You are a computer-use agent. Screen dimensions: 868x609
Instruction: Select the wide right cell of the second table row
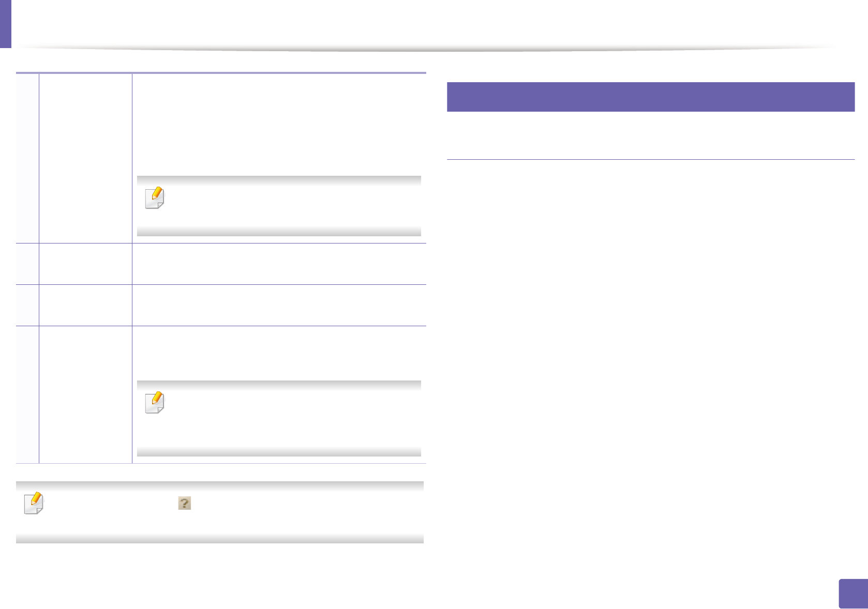tap(279, 264)
